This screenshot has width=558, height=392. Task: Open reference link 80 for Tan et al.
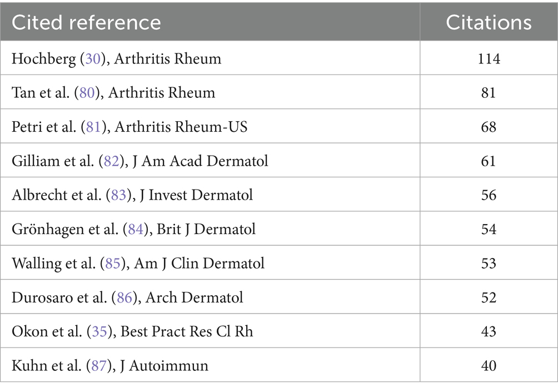tap(87, 92)
